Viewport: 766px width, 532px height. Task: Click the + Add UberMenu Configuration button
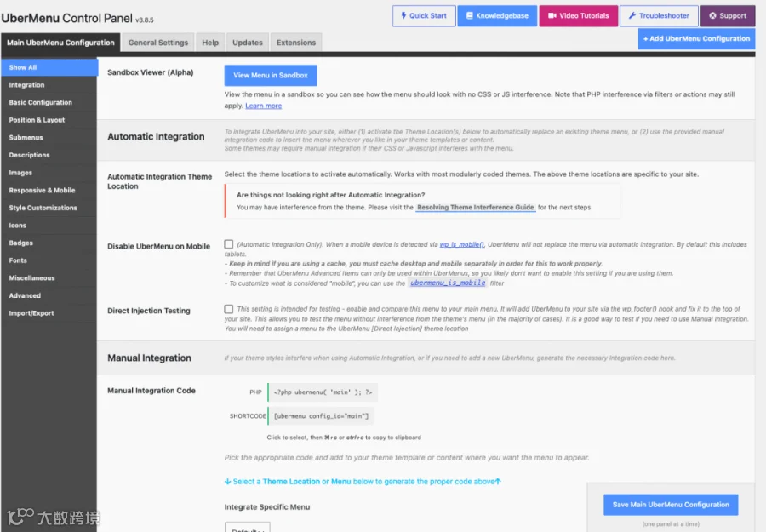click(696, 38)
